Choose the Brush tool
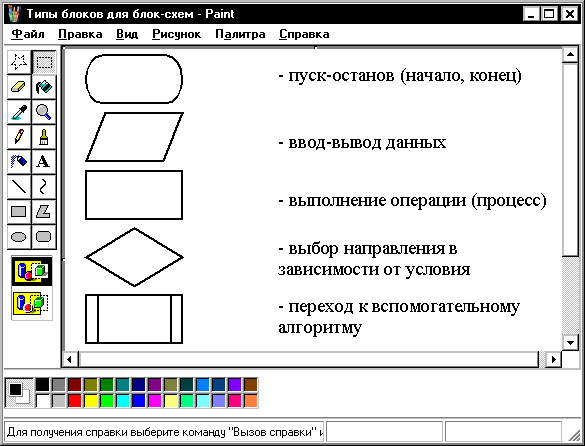Image resolution: width=585 pixels, height=446 pixels. tap(44, 137)
